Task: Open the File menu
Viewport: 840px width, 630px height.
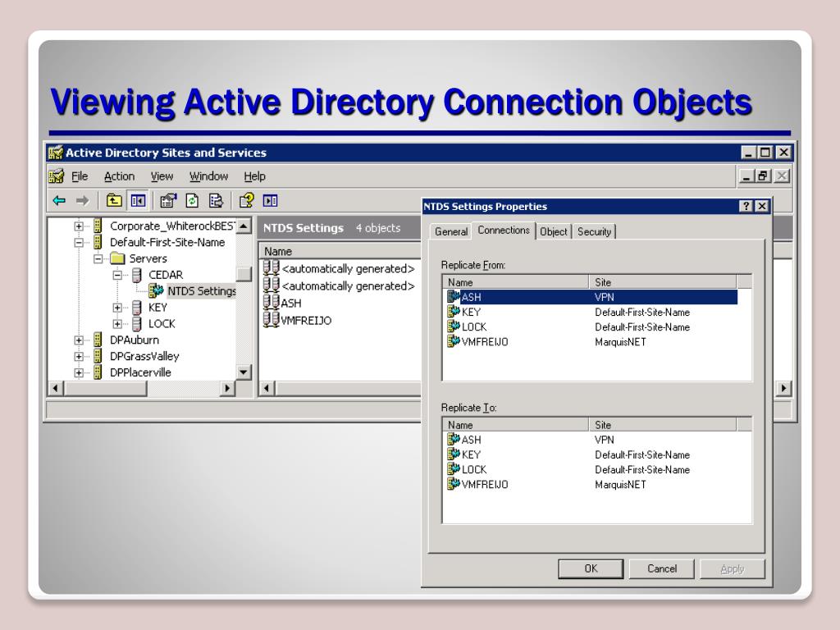Action: (x=80, y=176)
